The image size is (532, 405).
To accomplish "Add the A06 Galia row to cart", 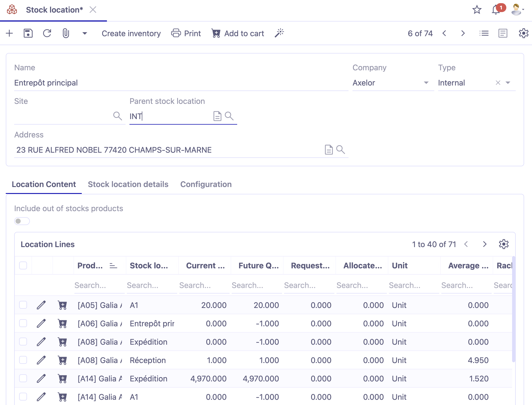I will tap(62, 323).
